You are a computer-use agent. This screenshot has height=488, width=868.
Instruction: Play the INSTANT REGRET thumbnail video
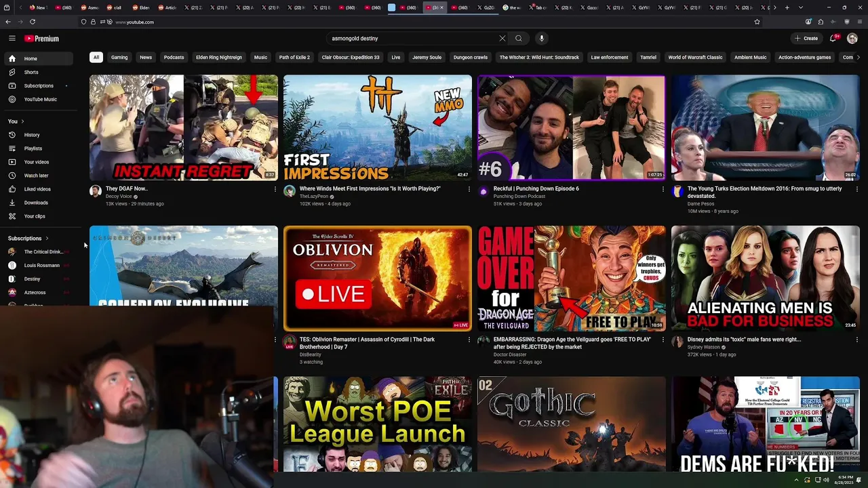pyautogui.click(x=184, y=127)
